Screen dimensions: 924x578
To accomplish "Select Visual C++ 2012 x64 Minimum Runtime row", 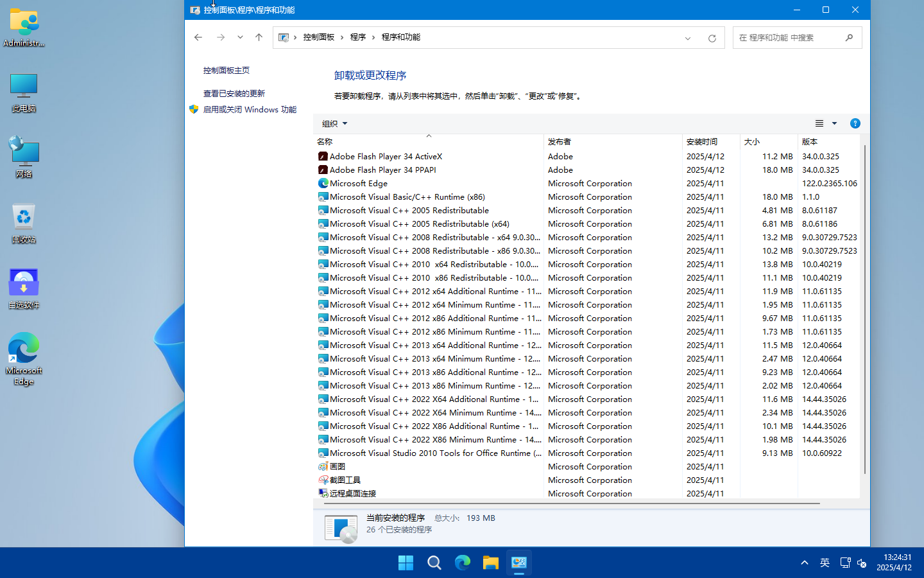I will (586, 305).
